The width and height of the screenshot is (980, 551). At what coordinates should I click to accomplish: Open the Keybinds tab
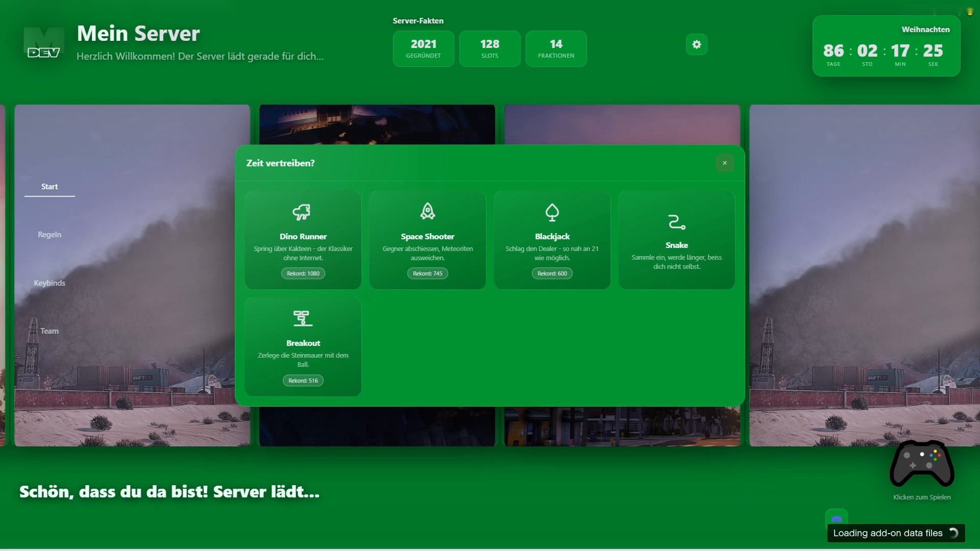point(50,283)
